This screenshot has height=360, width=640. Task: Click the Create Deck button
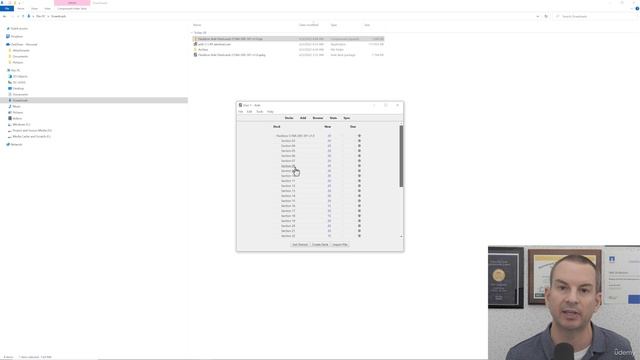tap(320, 244)
